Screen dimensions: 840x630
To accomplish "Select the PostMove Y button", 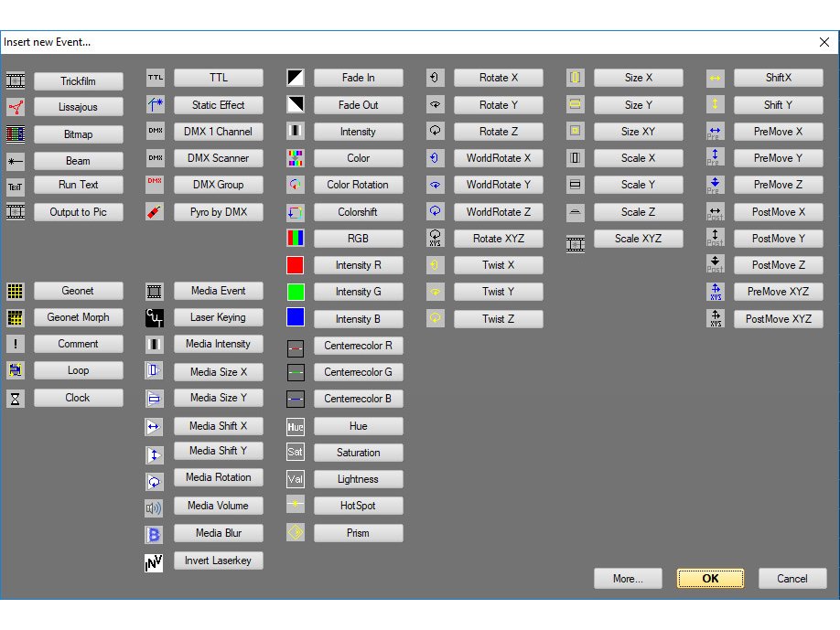I will pyautogui.click(x=778, y=239).
